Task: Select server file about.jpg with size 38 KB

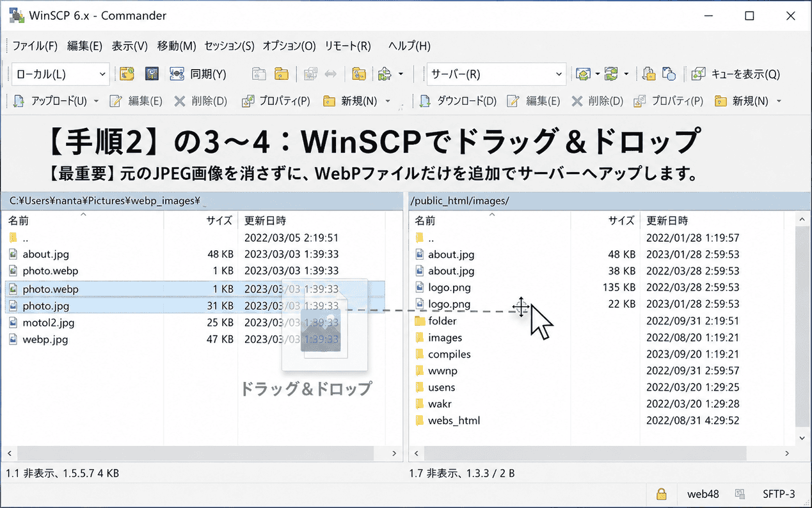Action: [x=451, y=271]
